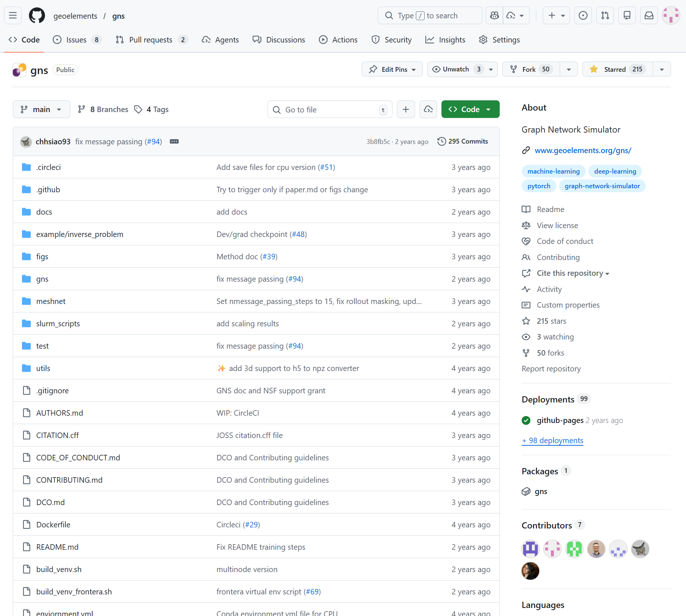Open your profile avatar menu
The width and height of the screenshot is (686, 616).
[671, 15]
